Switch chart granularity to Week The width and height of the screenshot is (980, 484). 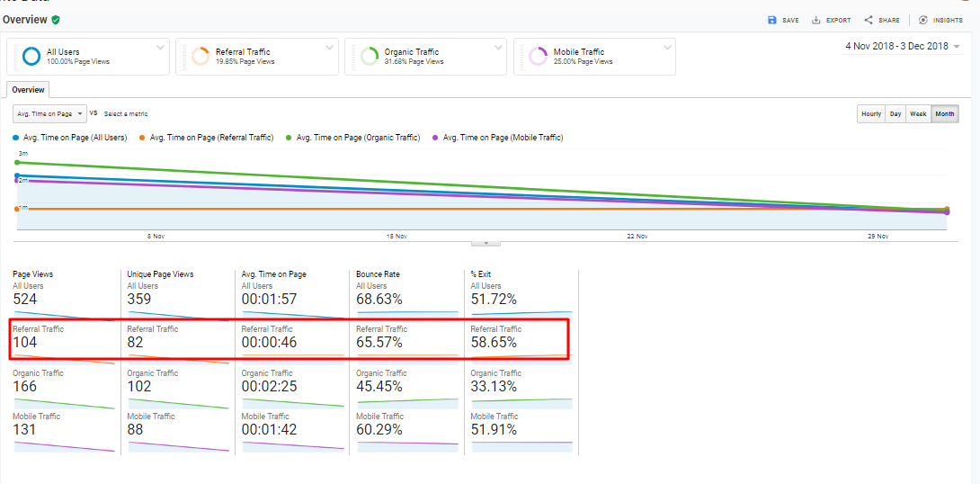coord(918,114)
